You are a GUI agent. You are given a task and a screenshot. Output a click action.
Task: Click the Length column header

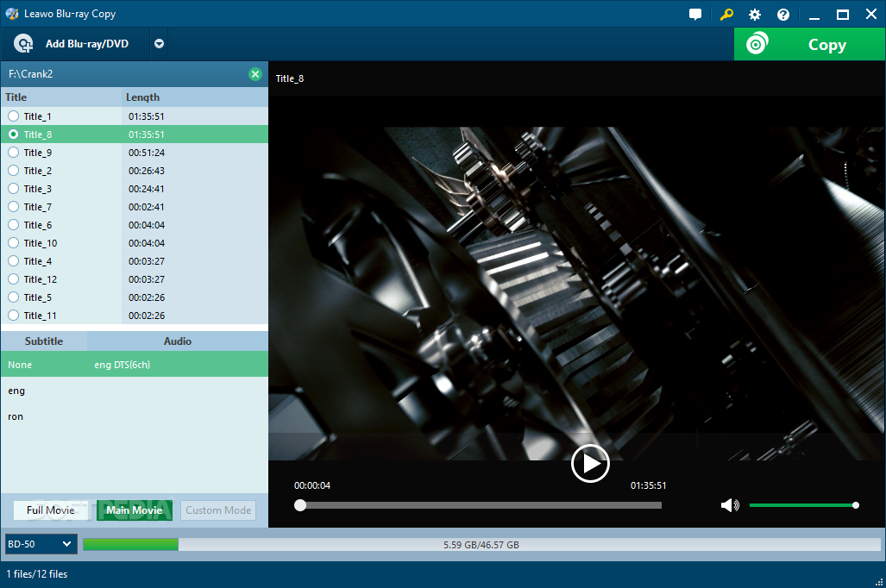(x=195, y=97)
